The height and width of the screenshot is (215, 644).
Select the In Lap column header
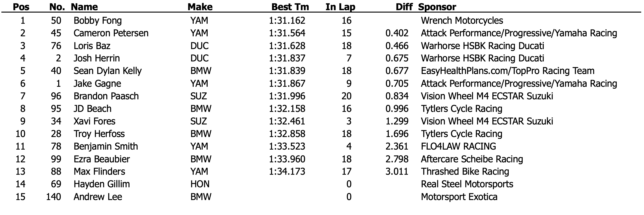(340, 7)
